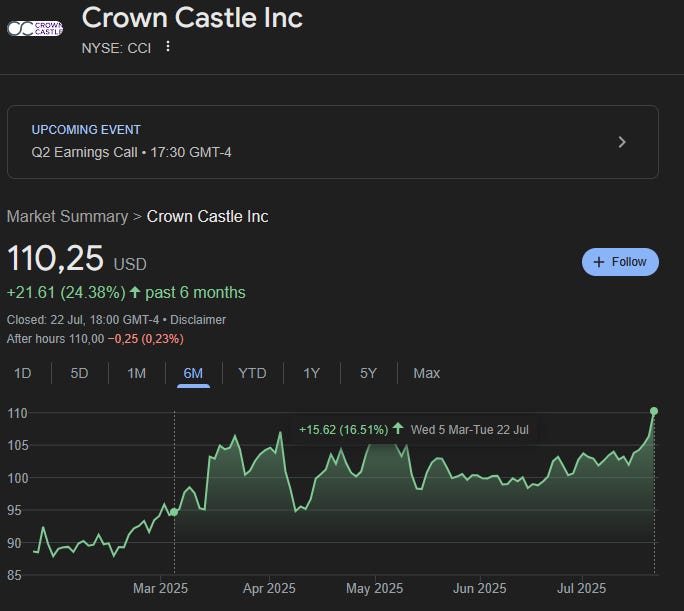Image resolution: width=684 pixels, height=611 pixels.
Task: Switch chart to 1D range
Action: tap(23, 373)
